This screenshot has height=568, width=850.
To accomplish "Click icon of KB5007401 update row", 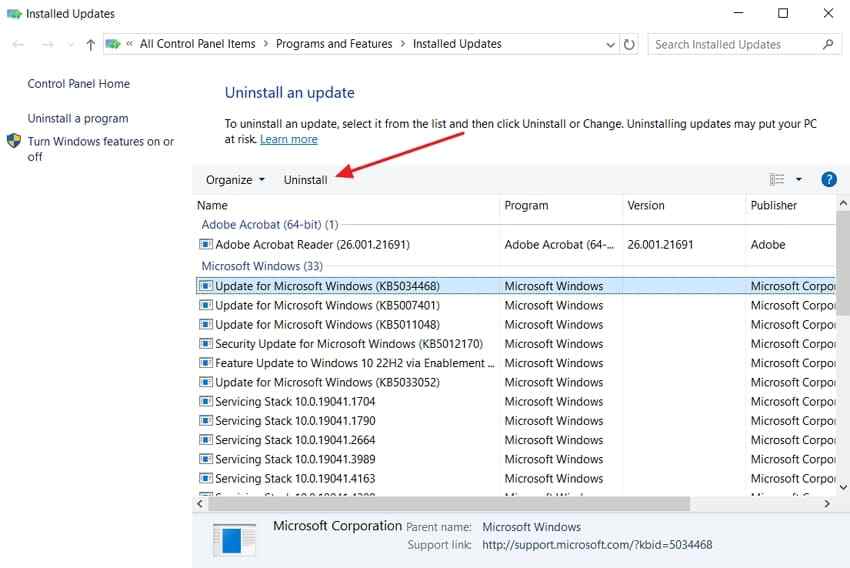I will coord(205,305).
